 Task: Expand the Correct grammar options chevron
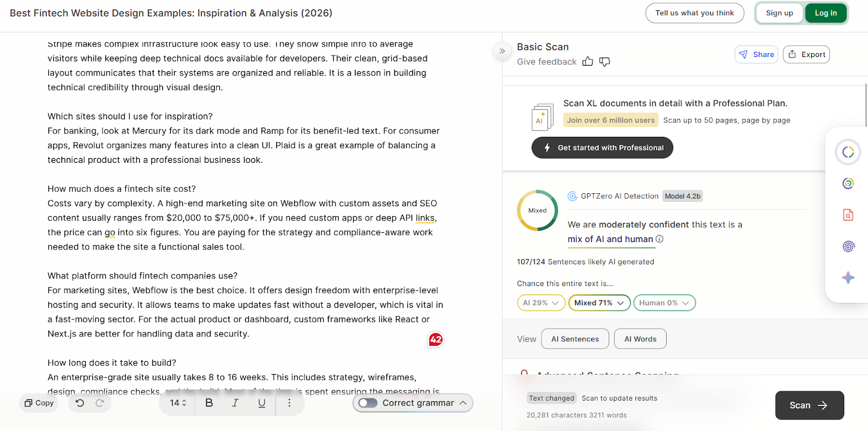[x=463, y=403]
